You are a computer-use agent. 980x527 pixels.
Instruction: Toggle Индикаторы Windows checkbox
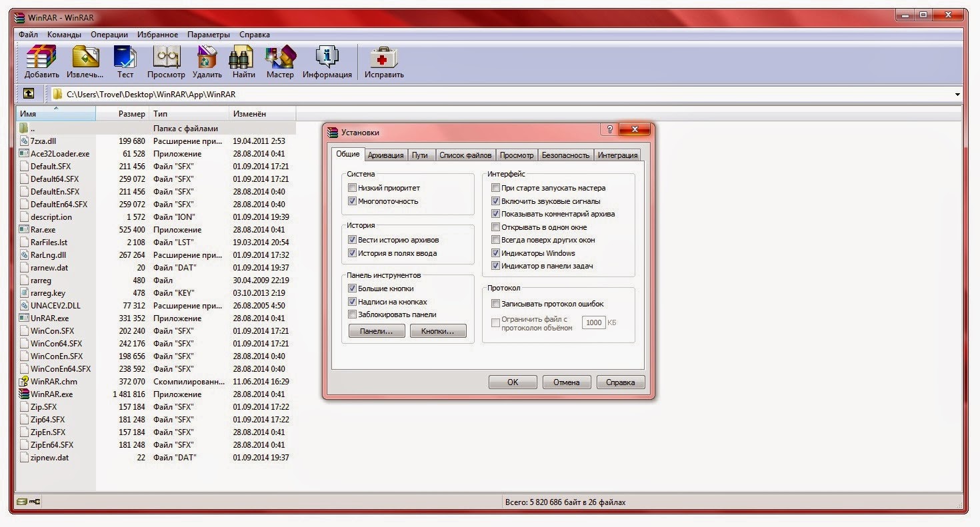point(495,253)
